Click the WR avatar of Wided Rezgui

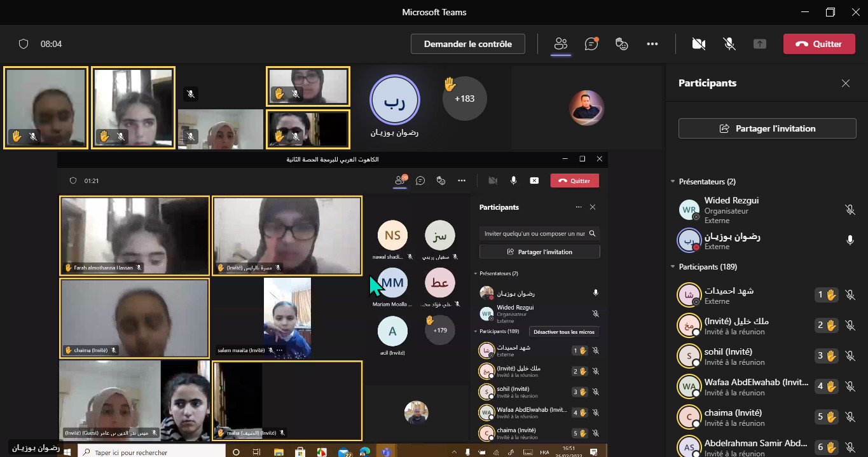689,210
